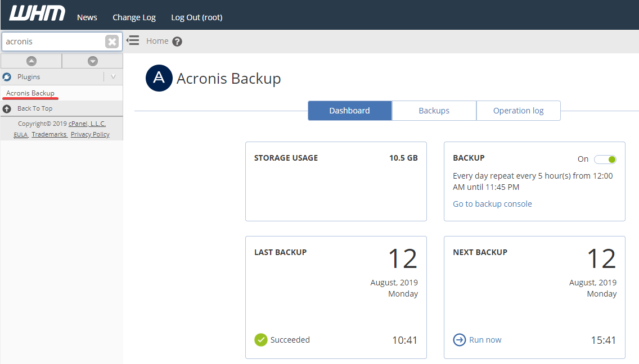Screen dimensions: 639x364
Task: Click the 10:41 last backup time
Action: [x=404, y=340]
